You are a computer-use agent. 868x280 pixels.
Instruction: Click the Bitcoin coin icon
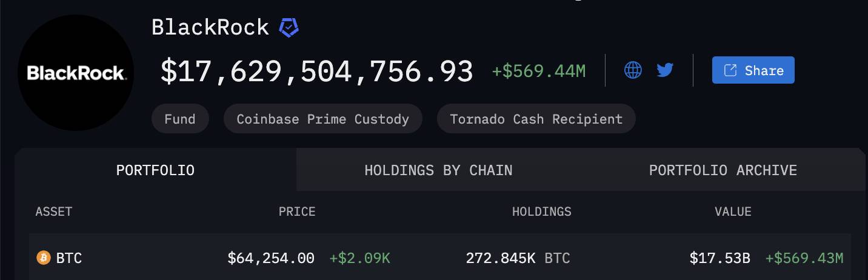coord(44,258)
